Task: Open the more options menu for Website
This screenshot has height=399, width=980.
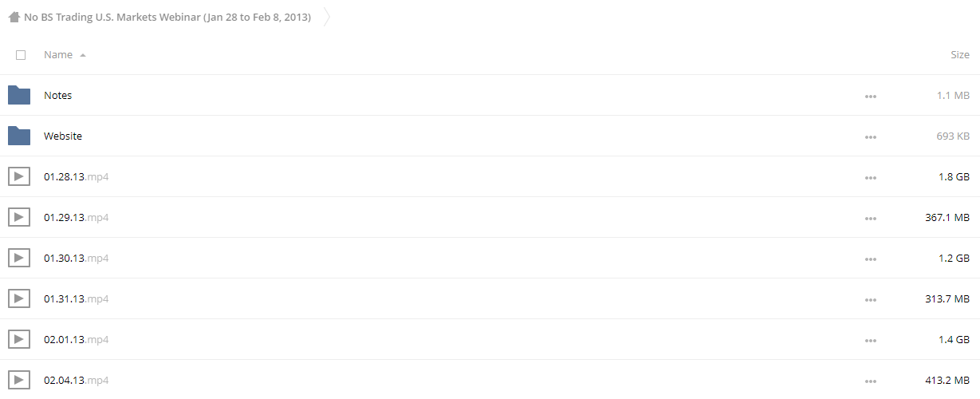Action: pos(870,136)
